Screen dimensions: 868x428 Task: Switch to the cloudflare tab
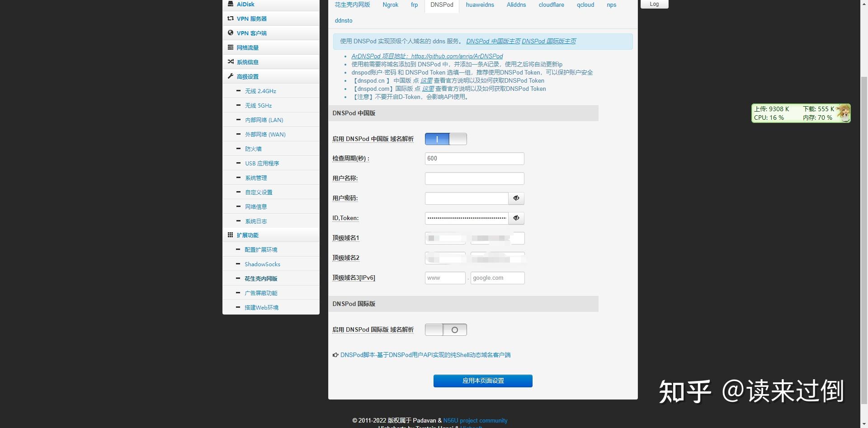click(552, 5)
